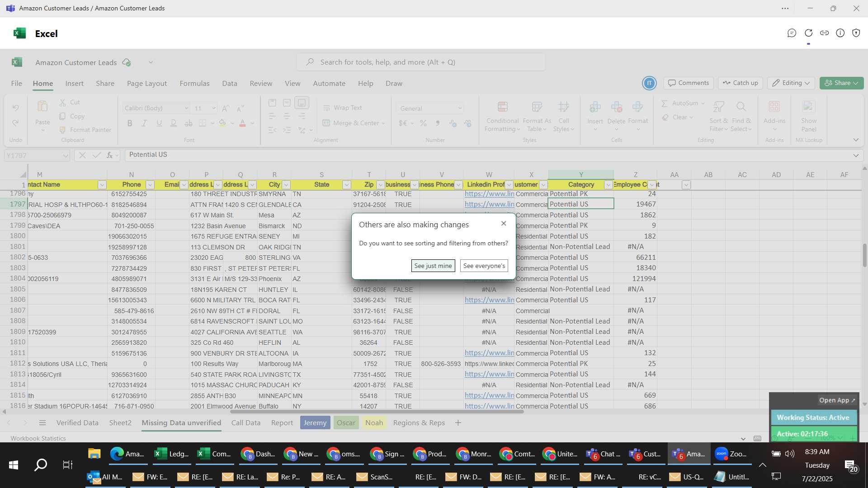868x488 pixels.
Task: Open the General number format dropdown
Action: (x=460, y=108)
